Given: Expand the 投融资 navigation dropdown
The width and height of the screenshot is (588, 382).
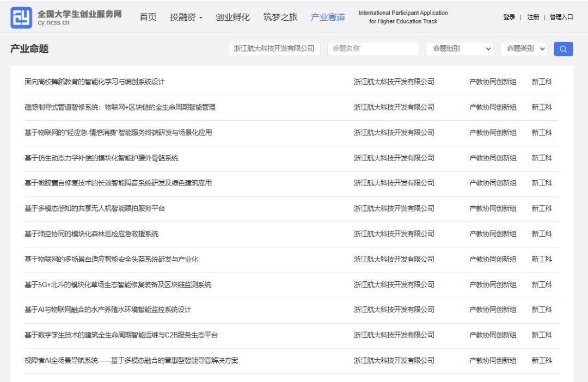Looking at the screenshot, I should pos(186,17).
